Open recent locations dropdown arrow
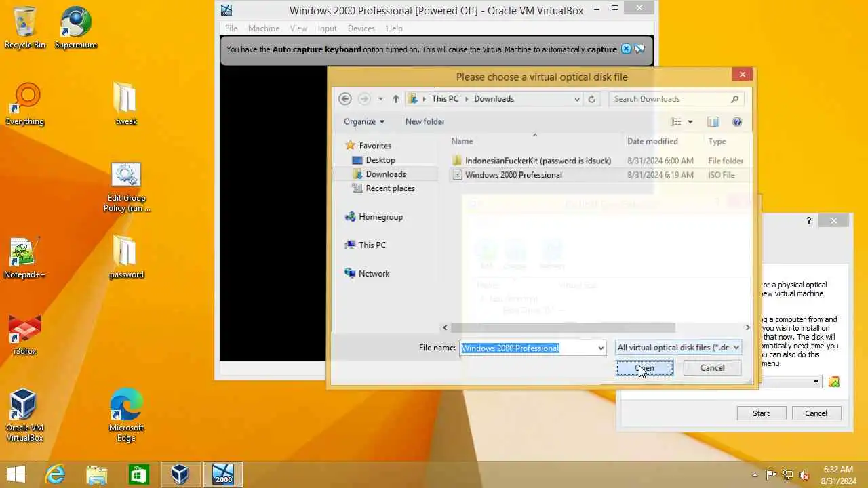Screen dimensions: 868x488 pos(380,99)
